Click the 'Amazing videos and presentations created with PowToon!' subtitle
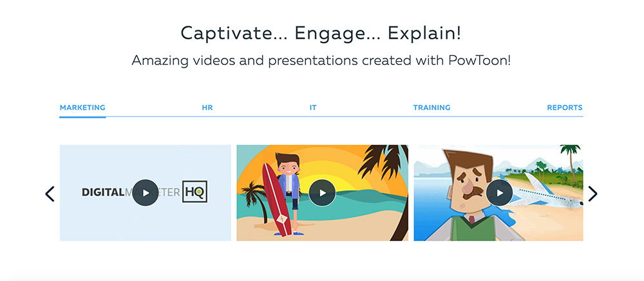The image size is (644, 281). click(321, 60)
